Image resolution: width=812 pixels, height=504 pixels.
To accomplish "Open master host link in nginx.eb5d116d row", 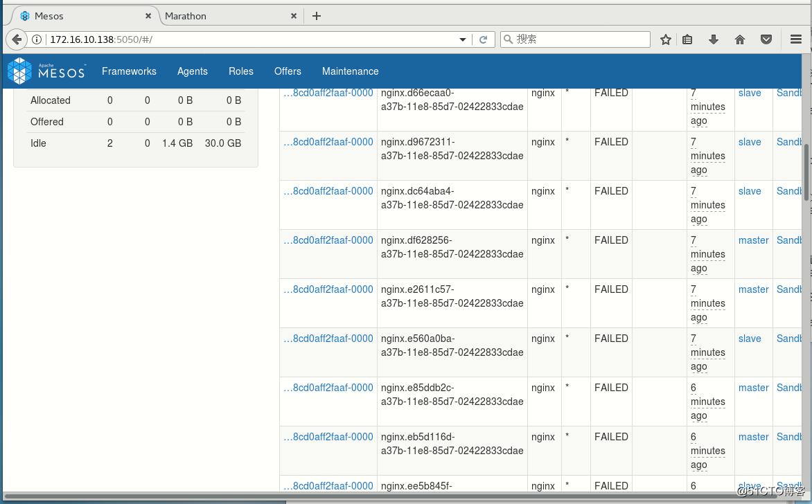I will tap(754, 437).
